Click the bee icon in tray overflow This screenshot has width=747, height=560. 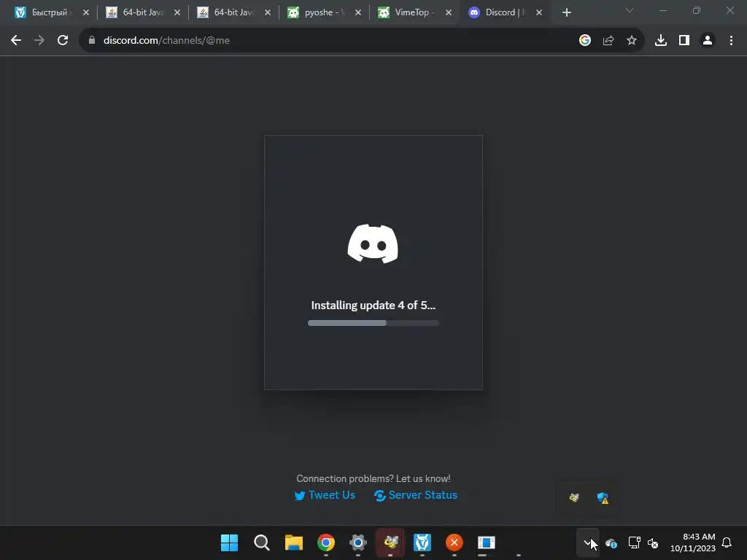pos(574,497)
